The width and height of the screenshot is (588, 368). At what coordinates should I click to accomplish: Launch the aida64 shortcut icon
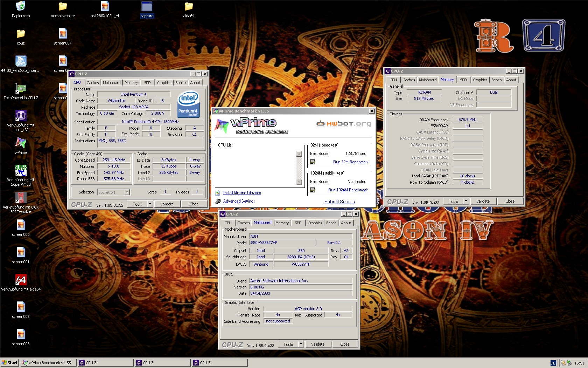[x=21, y=280]
